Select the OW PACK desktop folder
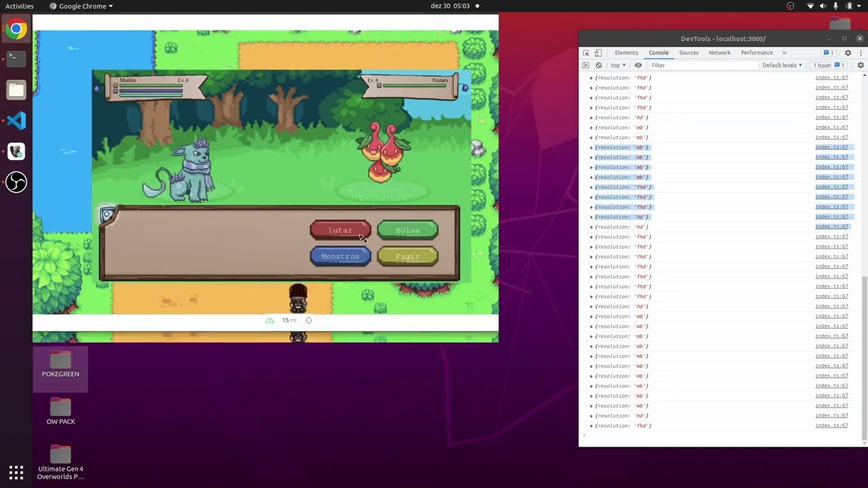The width and height of the screenshot is (868, 488). pos(60,411)
